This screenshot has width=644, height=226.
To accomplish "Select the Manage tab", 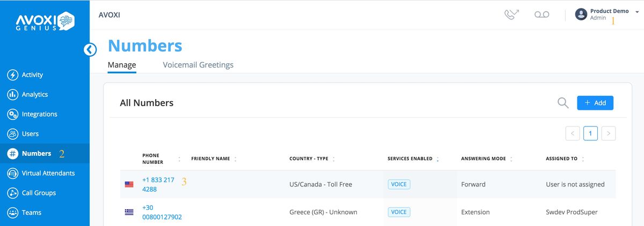I will click(x=122, y=65).
